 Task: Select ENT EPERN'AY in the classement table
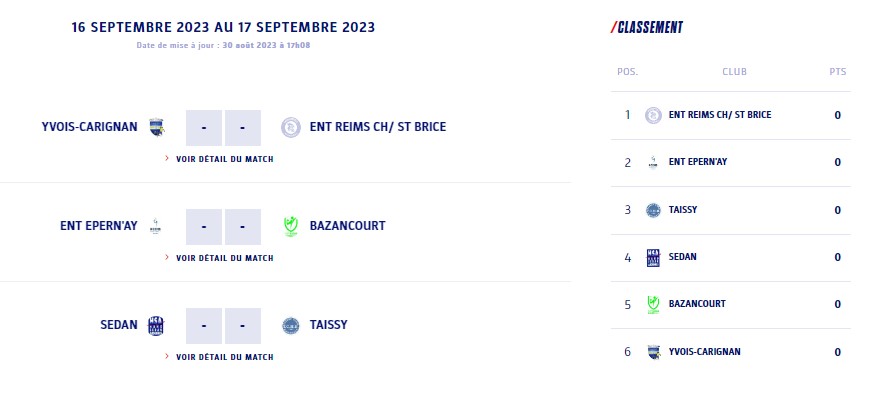point(698,162)
